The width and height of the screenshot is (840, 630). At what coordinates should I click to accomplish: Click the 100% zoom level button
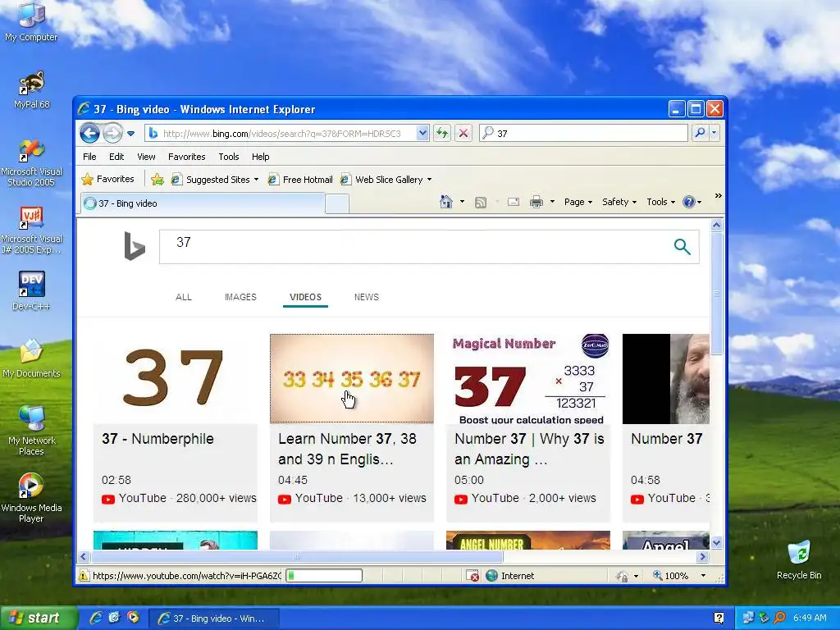[671, 576]
